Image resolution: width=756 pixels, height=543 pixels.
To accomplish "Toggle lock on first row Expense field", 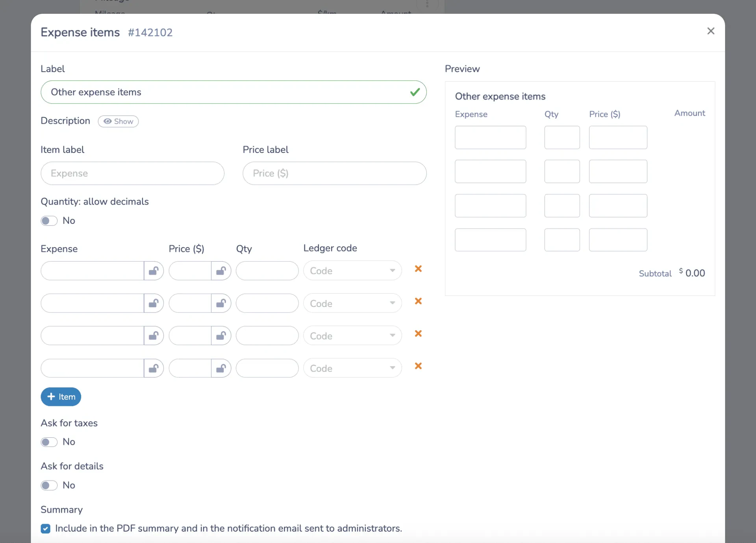I will pos(154,271).
